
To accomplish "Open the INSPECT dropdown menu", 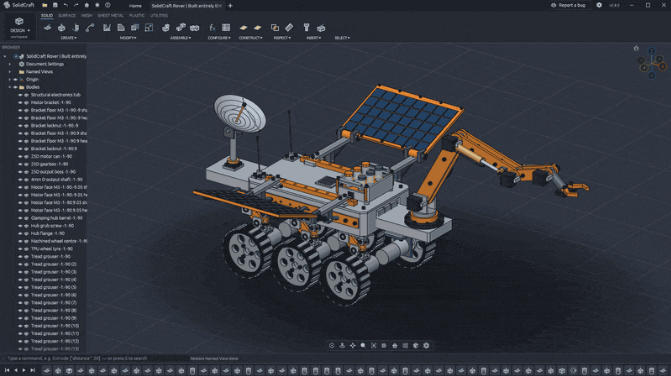I will point(282,38).
